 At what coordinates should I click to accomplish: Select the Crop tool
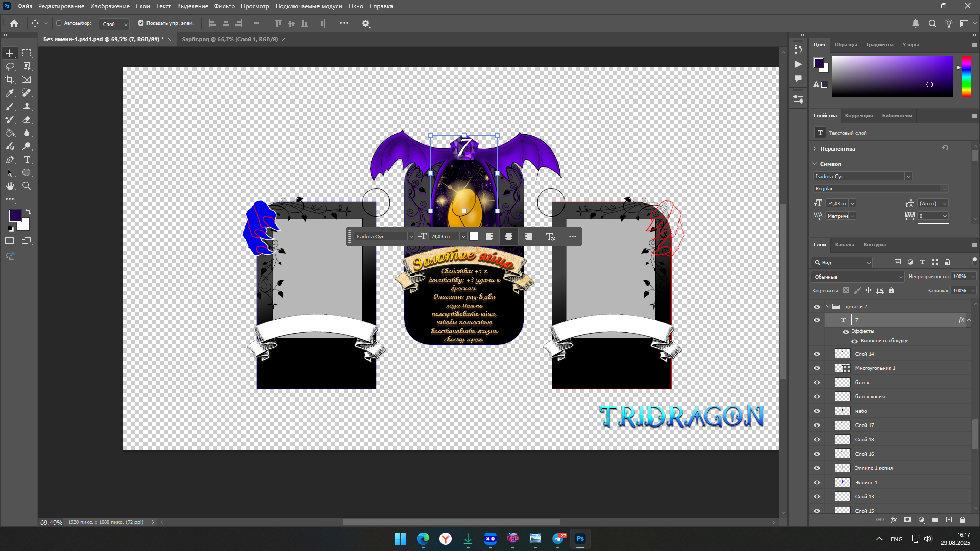[10, 80]
